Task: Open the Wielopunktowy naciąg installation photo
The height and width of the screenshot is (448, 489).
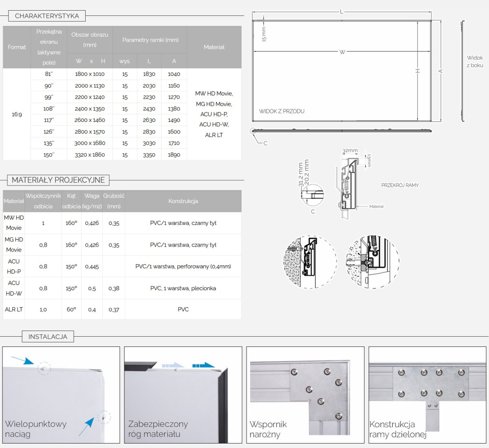Action: point(61,395)
